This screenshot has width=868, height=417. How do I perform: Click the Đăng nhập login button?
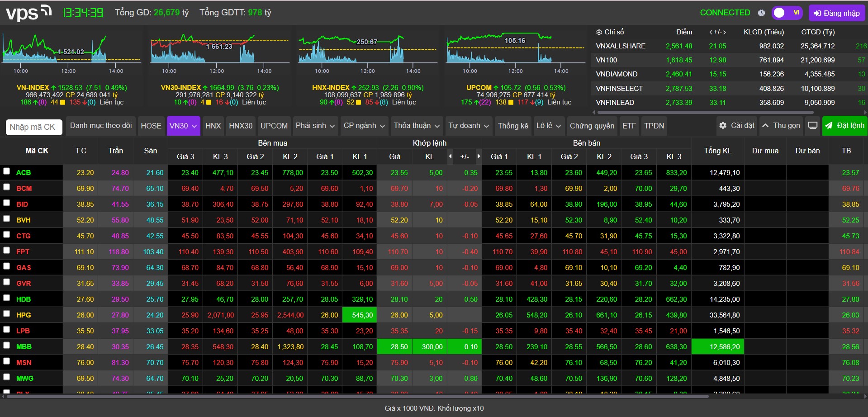[x=837, y=13]
